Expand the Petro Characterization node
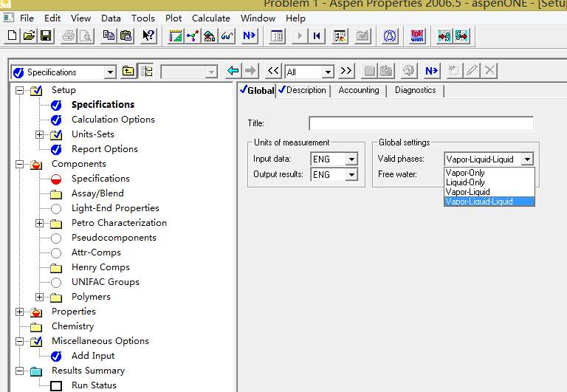567x392 pixels. (39, 223)
